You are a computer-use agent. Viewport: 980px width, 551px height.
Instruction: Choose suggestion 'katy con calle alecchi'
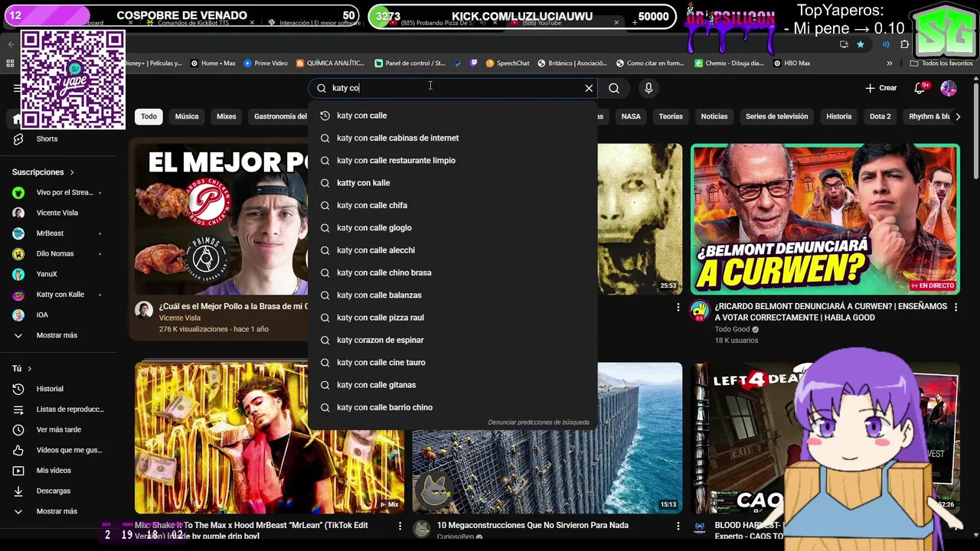click(x=452, y=250)
